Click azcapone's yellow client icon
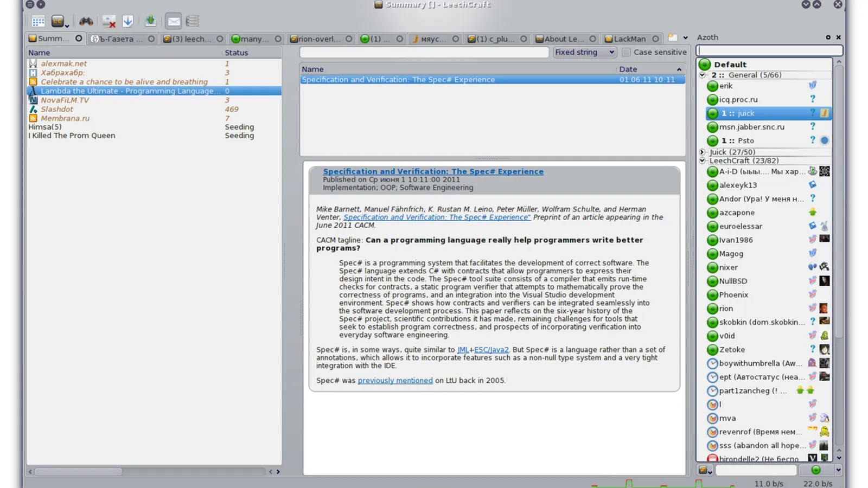 click(x=812, y=212)
